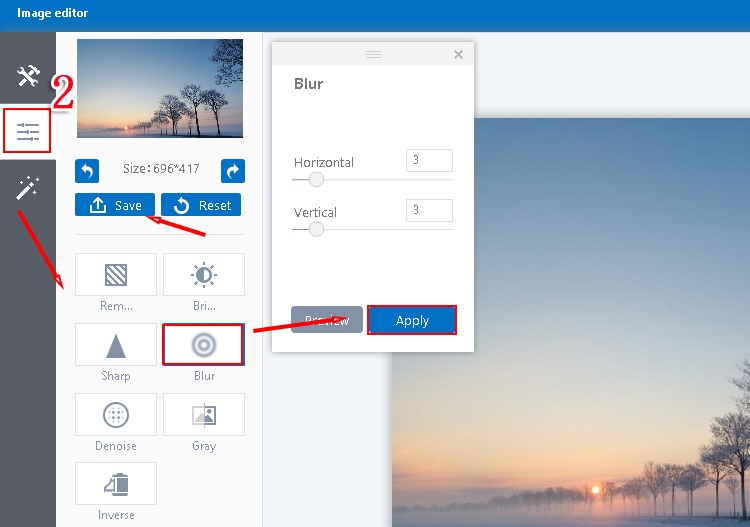The image size is (750, 527).
Task: Select the Denoise filter
Action: [x=116, y=414]
